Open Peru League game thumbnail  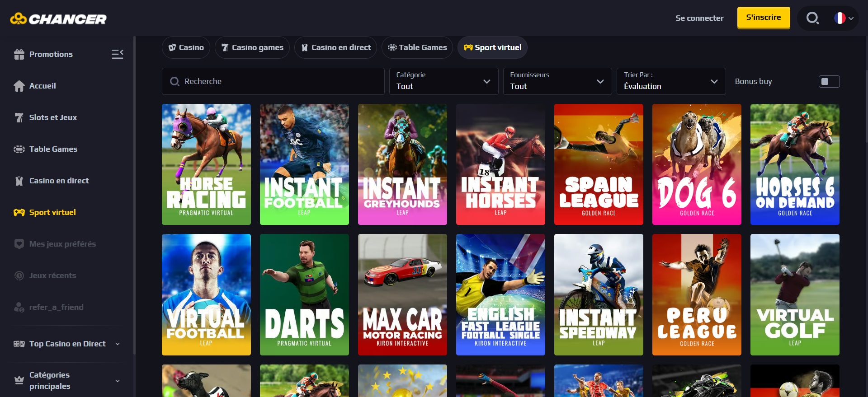pyautogui.click(x=697, y=294)
